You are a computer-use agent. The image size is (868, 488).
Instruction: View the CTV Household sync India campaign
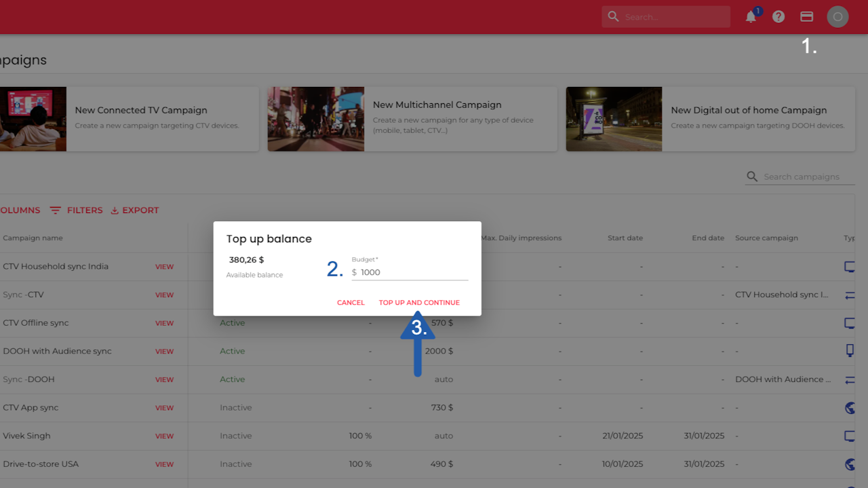(164, 267)
